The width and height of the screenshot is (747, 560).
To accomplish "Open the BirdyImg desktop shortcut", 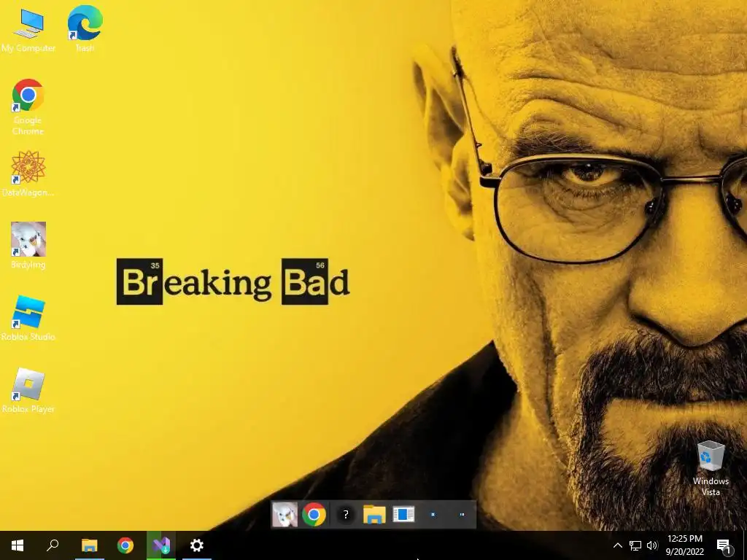I will click(x=28, y=246).
